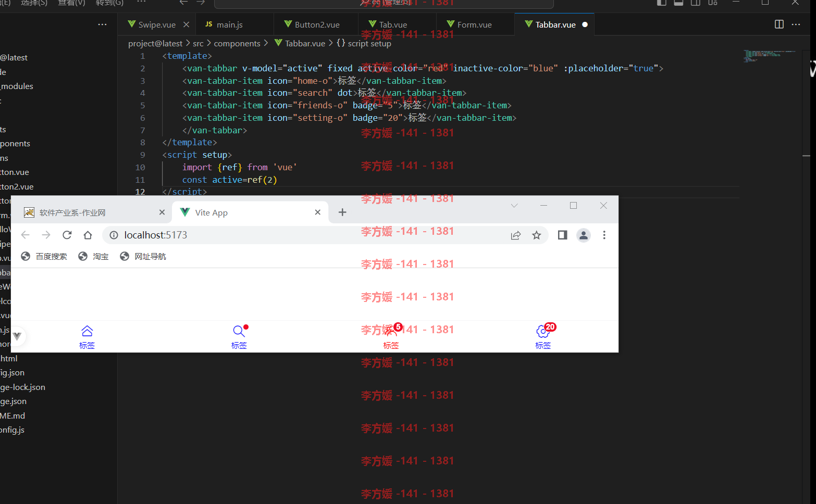Place cursor on "const active=ref(2)" line

pyautogui.click(x=230, y=180)
